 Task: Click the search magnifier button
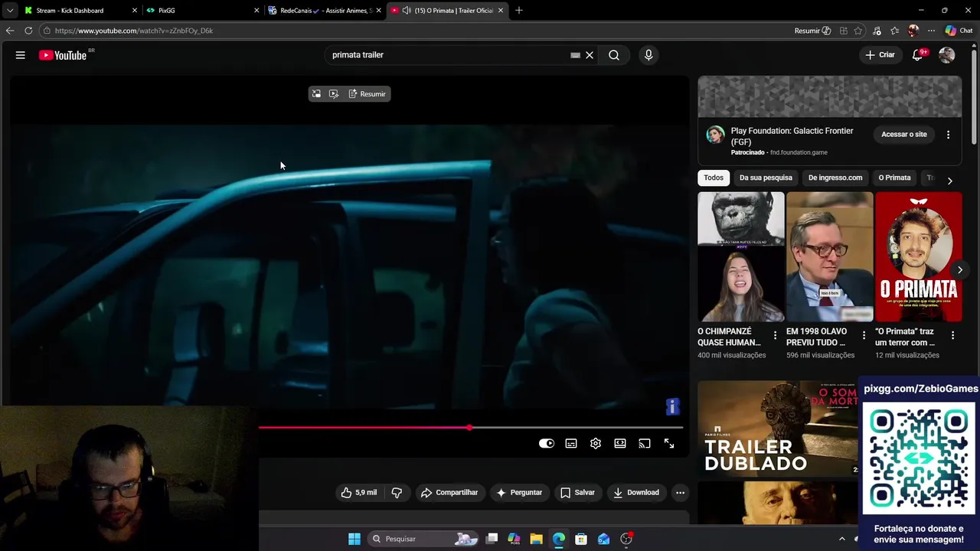pos(614,55)
